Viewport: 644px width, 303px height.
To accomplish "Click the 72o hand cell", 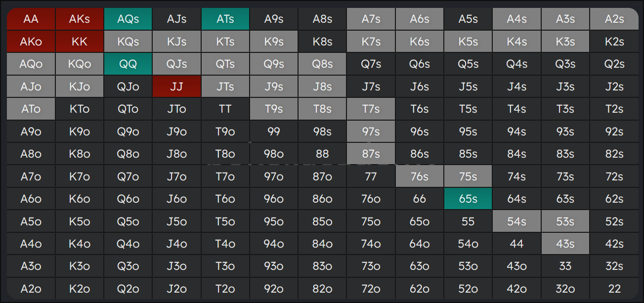I will pyautogui.click(x=371, y=289).
